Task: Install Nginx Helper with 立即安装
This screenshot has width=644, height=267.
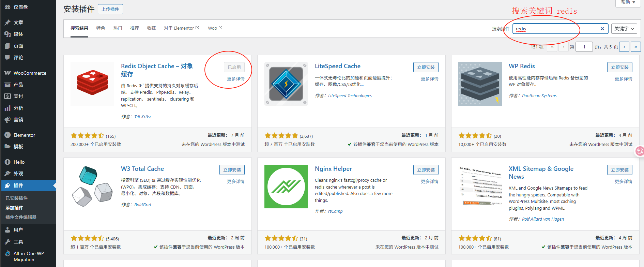Action: [426, 170]
